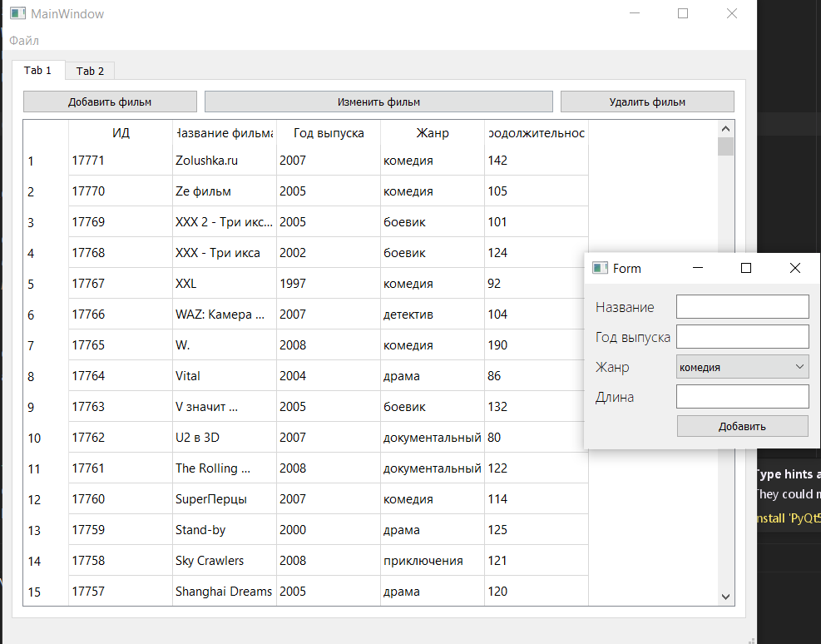Maximize the Form dialog window
Image resolution: width=821 pixels, height=644 pixels.
(x=746, y=268)
